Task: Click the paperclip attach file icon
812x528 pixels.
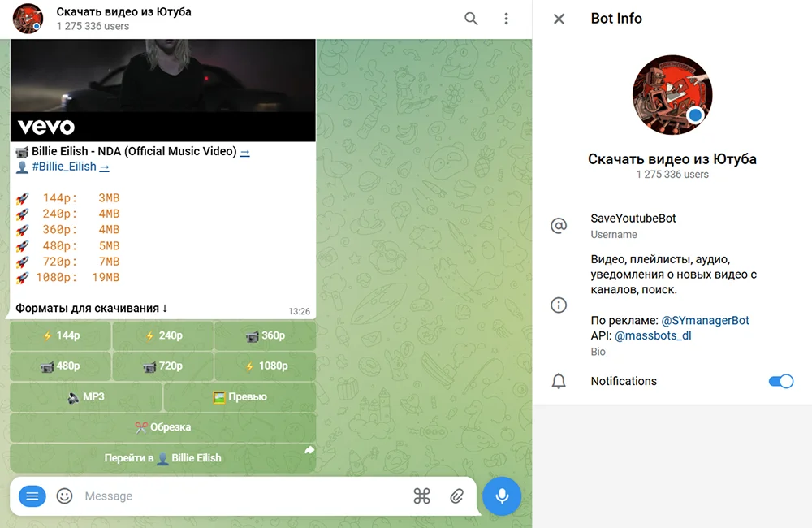Action: coord(457,496)
